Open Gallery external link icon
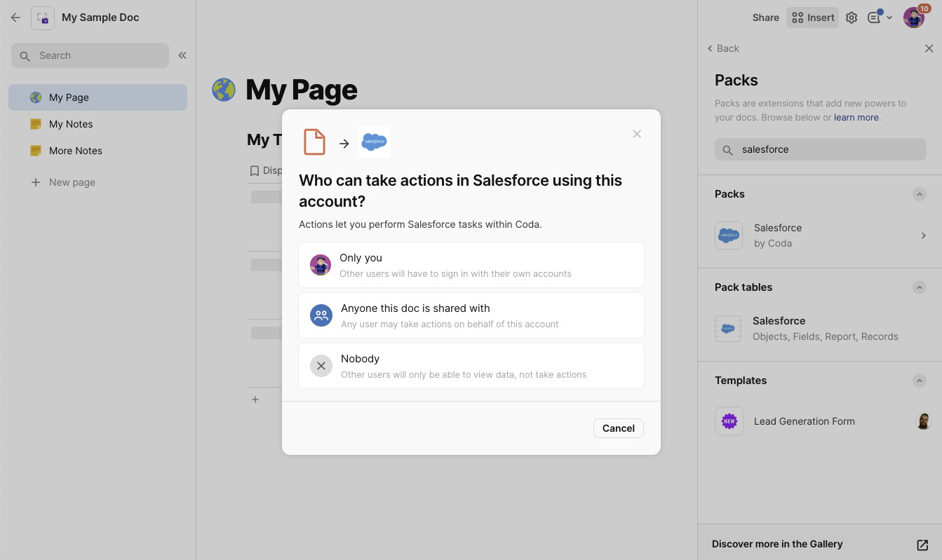The height and width of the screenshot is (560, 942). pos(922,545)
